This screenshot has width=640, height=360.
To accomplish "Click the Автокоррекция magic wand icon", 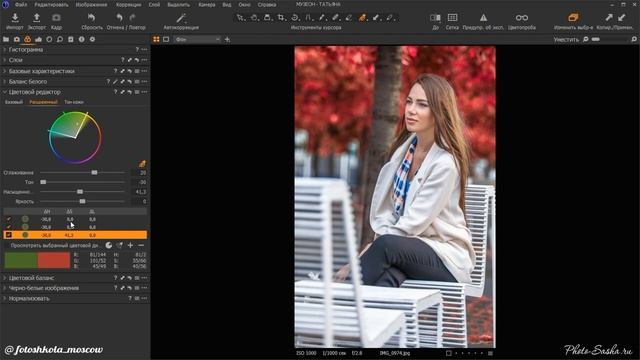I will [181, 18].
